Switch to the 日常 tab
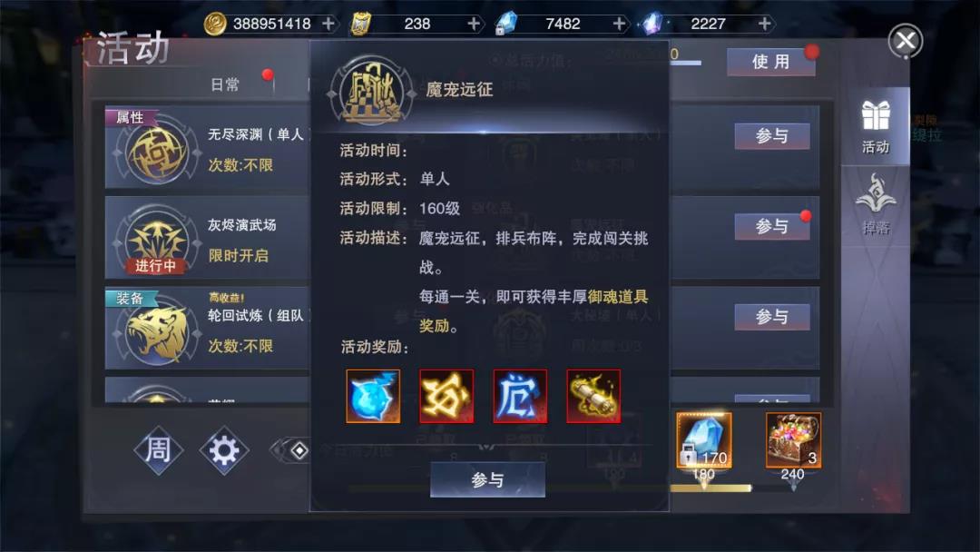This screenshot has height=552, width=980. click(225, 84)
